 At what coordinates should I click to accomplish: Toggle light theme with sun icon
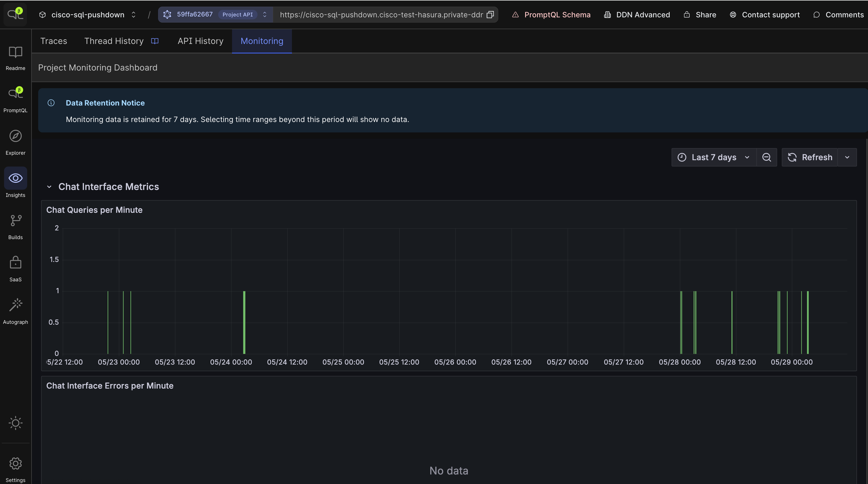click(16, 423)
